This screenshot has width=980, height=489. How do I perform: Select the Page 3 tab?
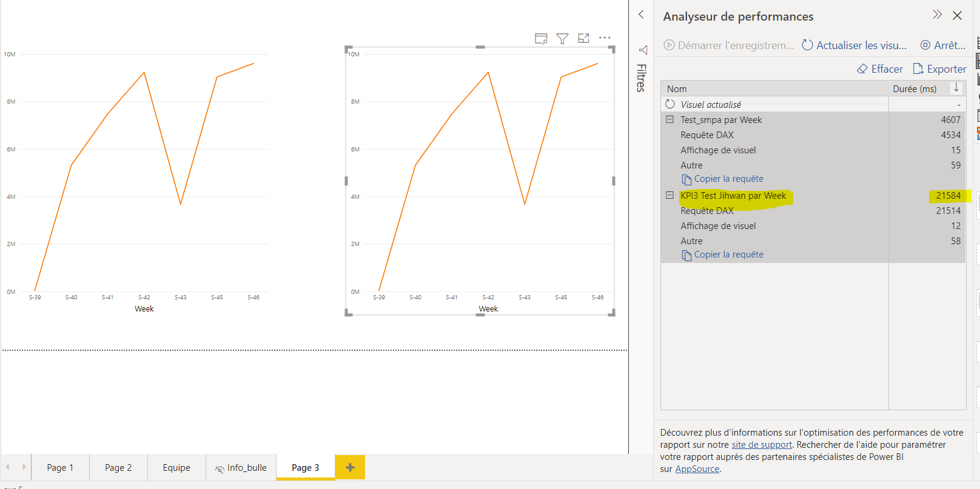click(305, 467)
